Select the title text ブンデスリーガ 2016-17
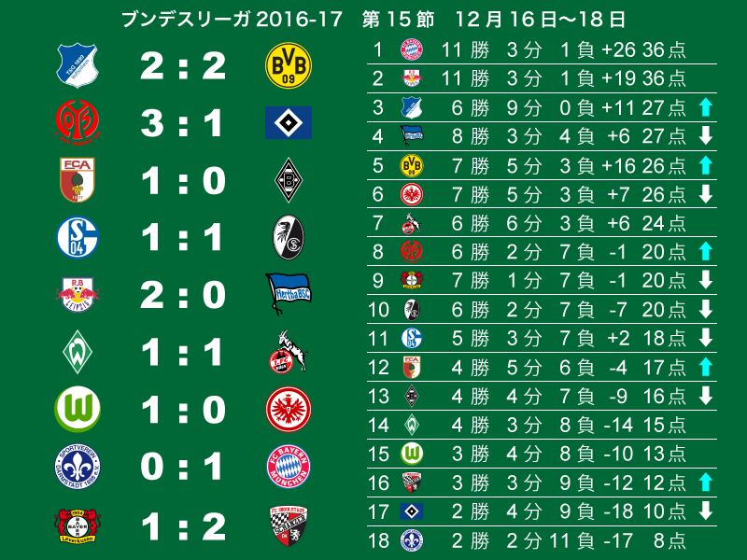Image resolution: width=747 pixels, height=560 pixels. (x=232, y=20)
